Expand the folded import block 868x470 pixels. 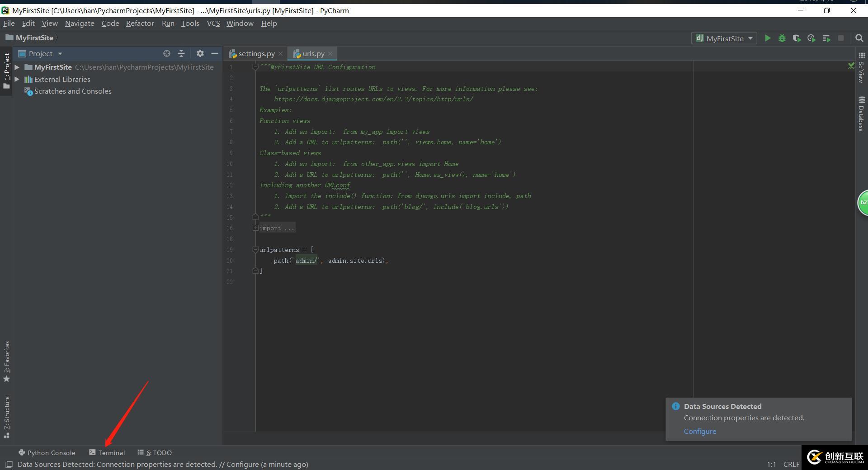click(x=255, y=228)
